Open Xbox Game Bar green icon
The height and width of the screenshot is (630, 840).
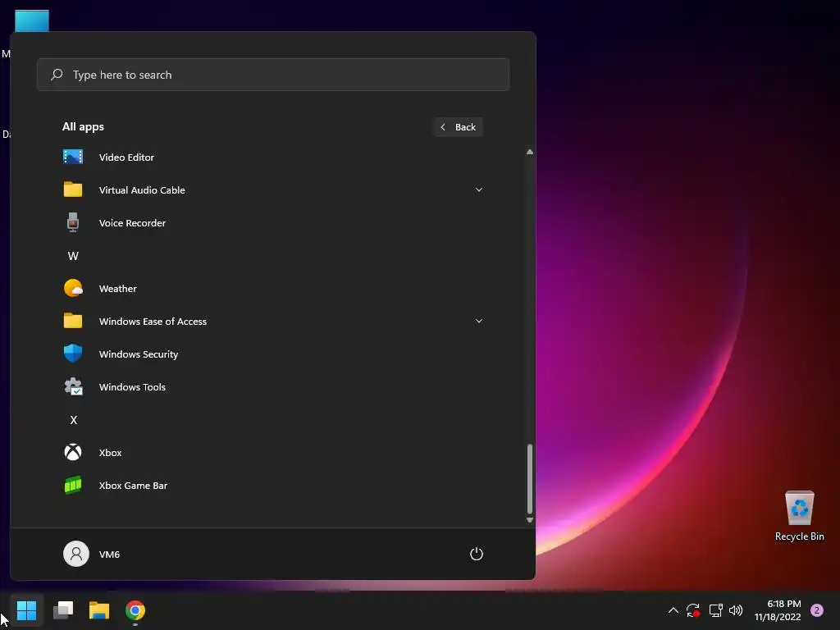click(x=73, y=486)
